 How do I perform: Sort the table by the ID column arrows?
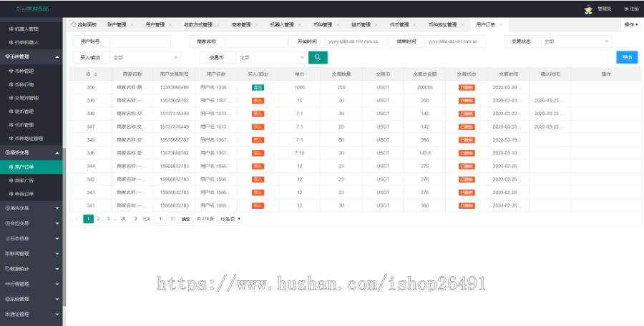[x=96, y=74]
